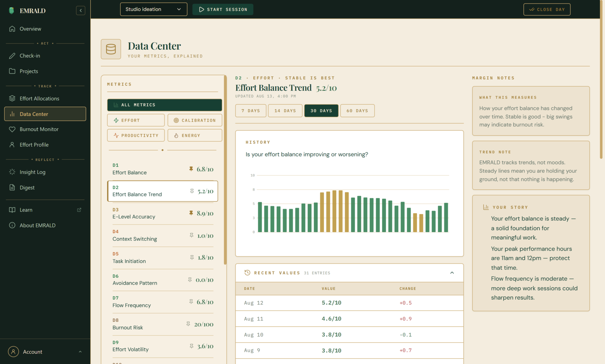Filter metrics by Productivity

[x=136, y=135]
